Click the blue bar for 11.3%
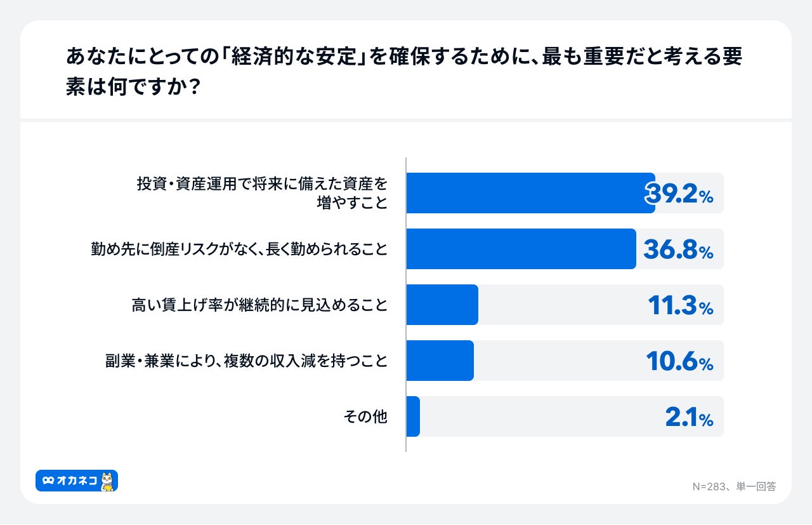812x525 pixels. [x=442, y=305]
